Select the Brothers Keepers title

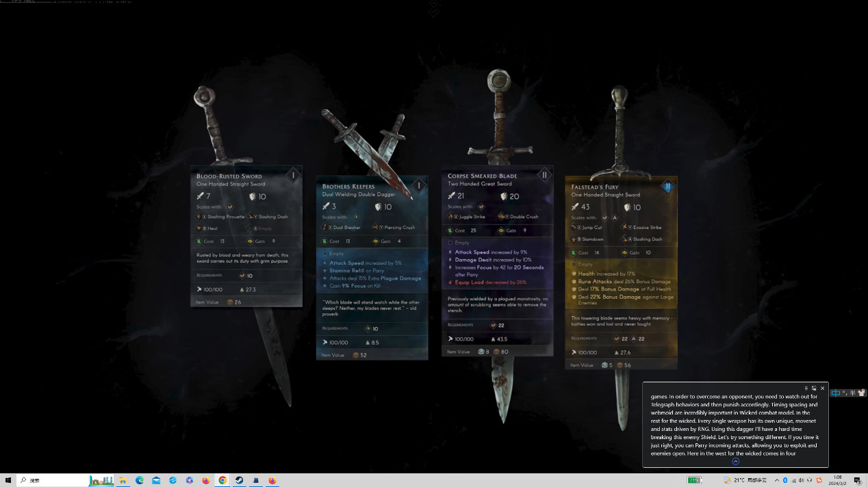pos(350,187)
